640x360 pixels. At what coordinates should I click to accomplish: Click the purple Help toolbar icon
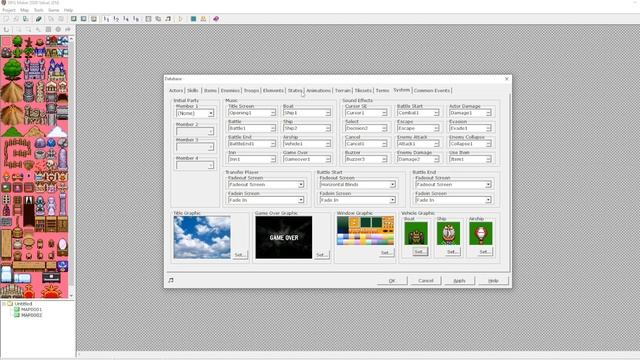(216, 19)
